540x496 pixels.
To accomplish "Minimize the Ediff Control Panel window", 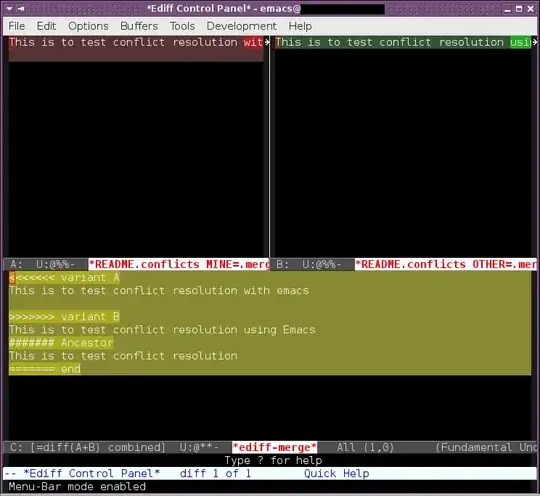I will (x=507, y=9).
